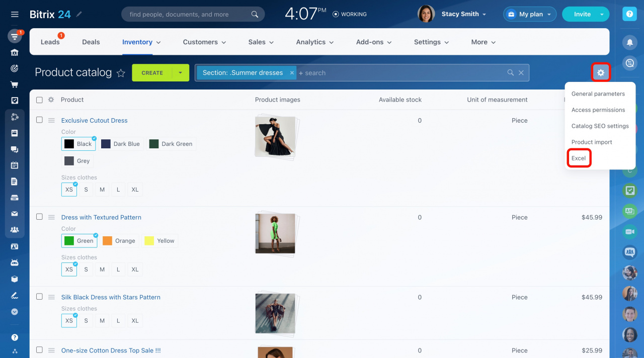Choose Product import menu item

tap(592, 142)
